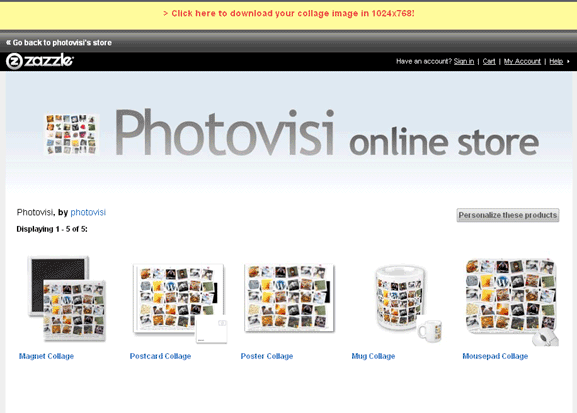The width and height of the screenshot is (577, 413).
Task: Click the small collage logo thumbnail in banner
Action: click(71, 134)
